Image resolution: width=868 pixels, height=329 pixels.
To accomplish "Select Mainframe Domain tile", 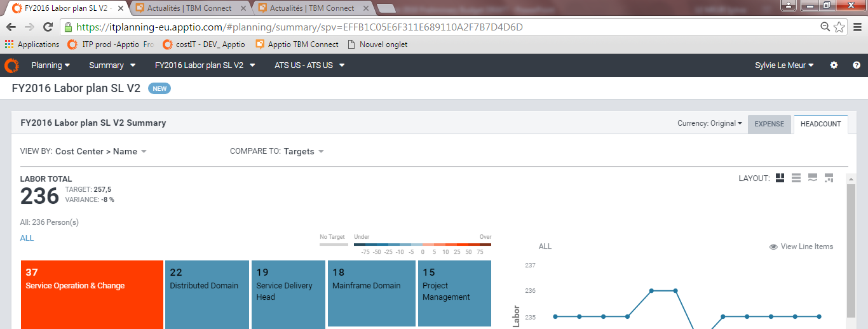I will 372,293.
